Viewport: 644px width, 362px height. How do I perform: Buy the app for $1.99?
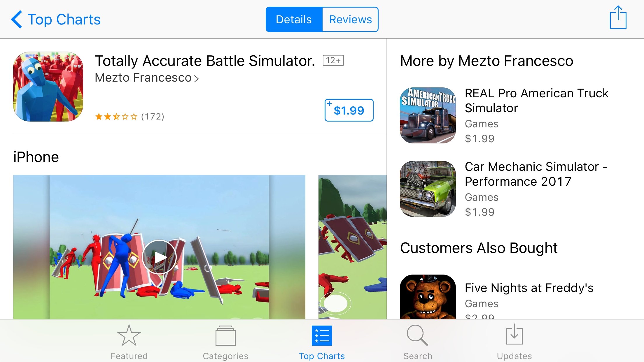(x=349, y=110)
